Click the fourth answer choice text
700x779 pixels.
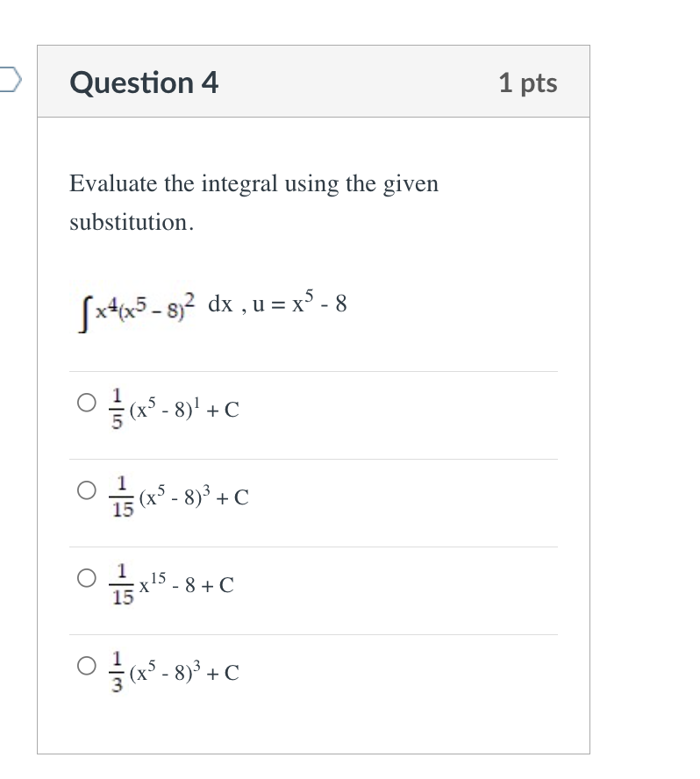click(x=167, y=670)
